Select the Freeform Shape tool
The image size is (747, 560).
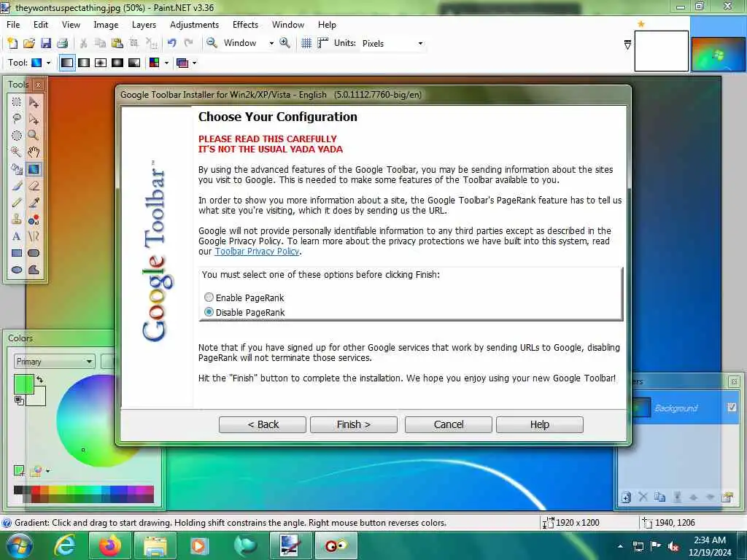tap(34, 270)
